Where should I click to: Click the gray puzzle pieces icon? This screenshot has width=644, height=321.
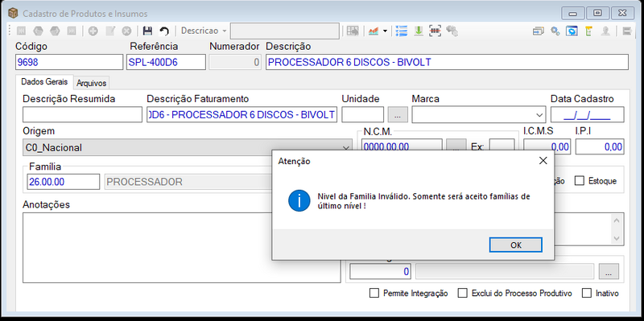click(452, 31)
